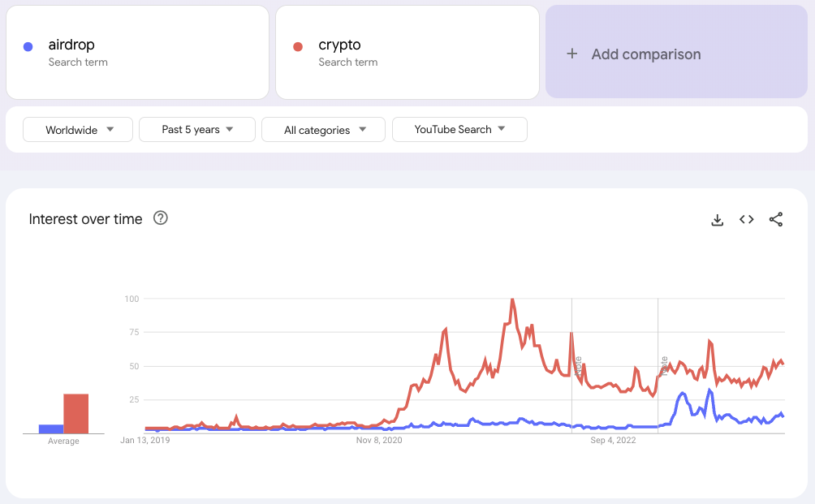
Task: Click the plus icon to add comparison
Action: pyautogui.click(x=572, y=54)
